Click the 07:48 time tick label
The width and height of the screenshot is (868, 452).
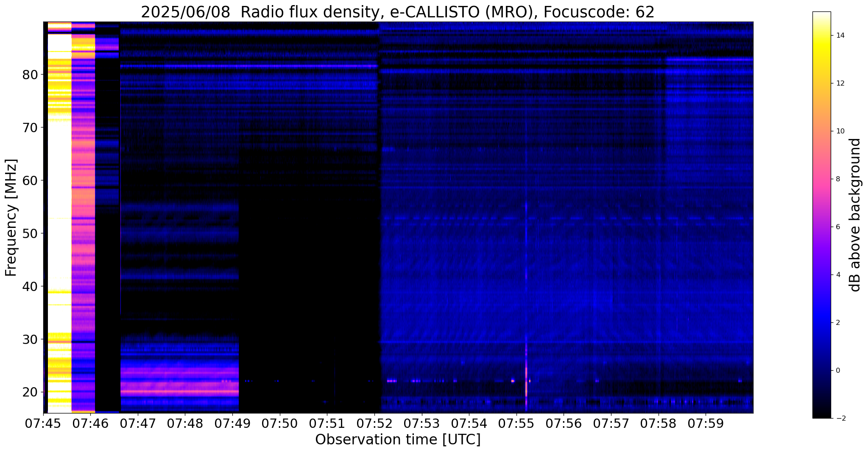[185, 424]
